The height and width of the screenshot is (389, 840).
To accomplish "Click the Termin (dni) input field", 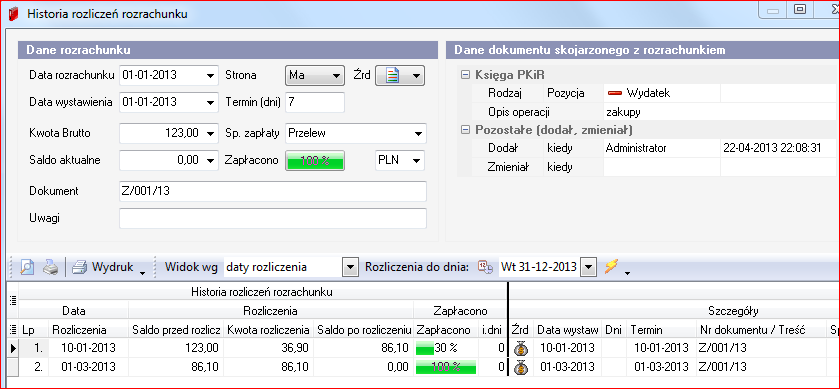I will (315, 102).
